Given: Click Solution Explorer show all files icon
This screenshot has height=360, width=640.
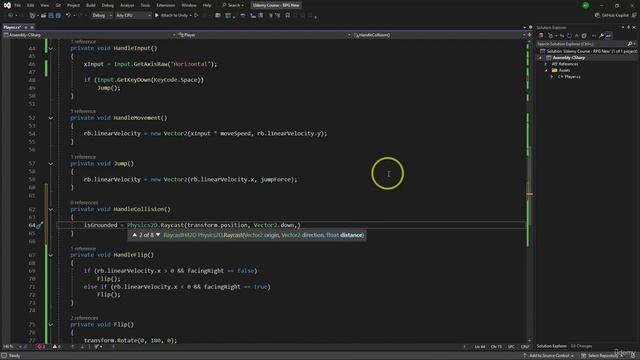Looking at the screenshot, I should click(584, 36).
